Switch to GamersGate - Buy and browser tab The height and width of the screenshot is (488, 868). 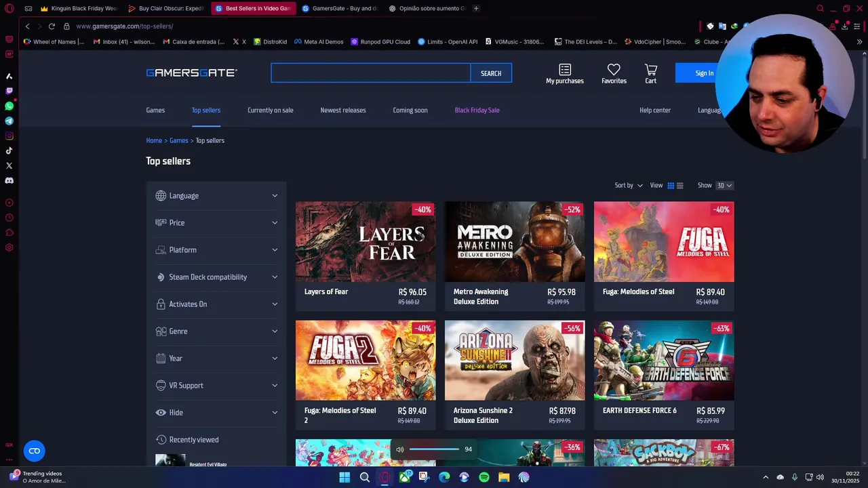[340, 9]
